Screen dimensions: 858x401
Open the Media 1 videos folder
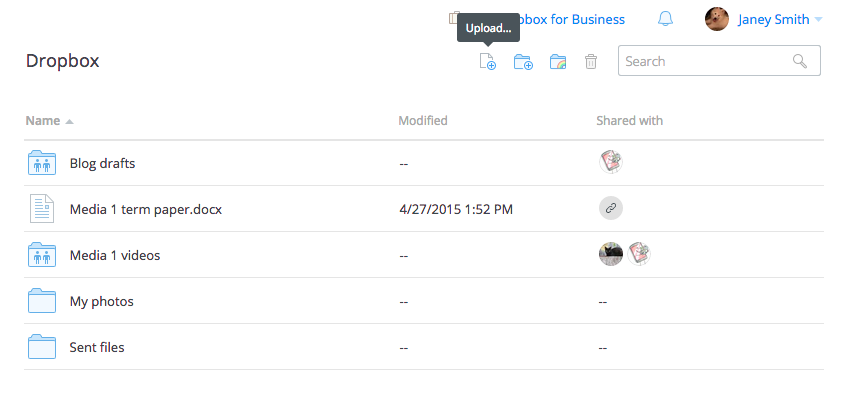[x=115, y=255]
